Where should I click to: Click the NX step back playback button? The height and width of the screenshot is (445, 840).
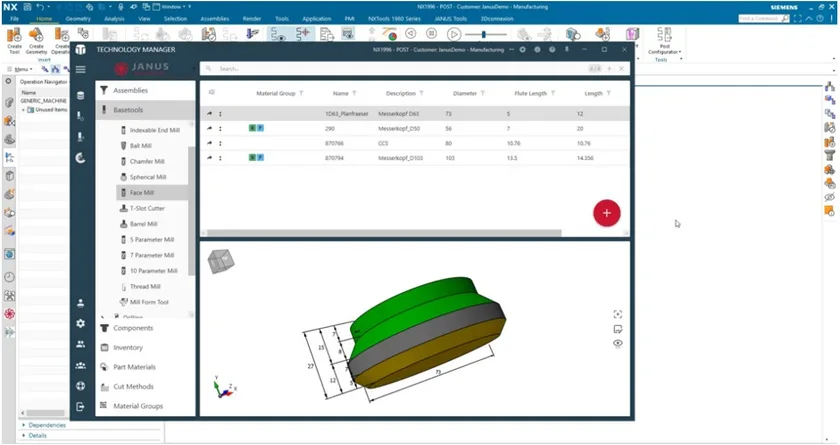(410, 34)
